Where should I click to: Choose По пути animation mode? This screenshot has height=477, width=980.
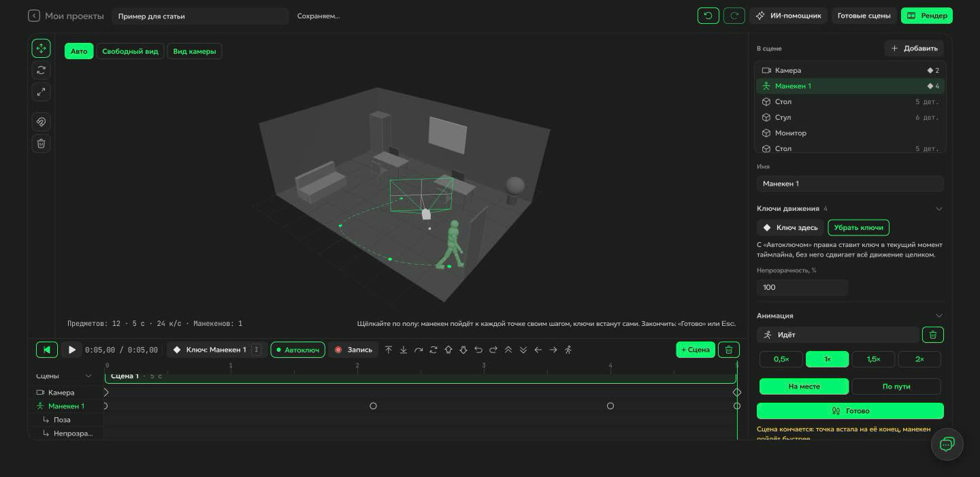[896, 386]
